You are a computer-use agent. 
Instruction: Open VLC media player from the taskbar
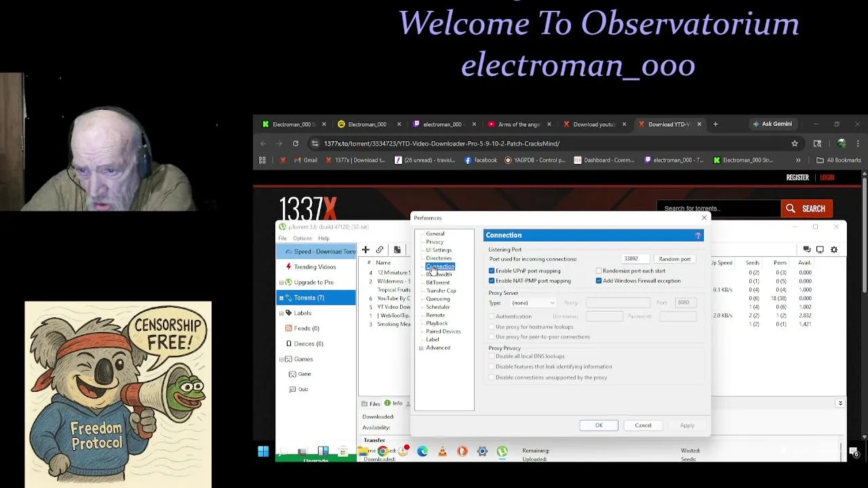(442, 451)
